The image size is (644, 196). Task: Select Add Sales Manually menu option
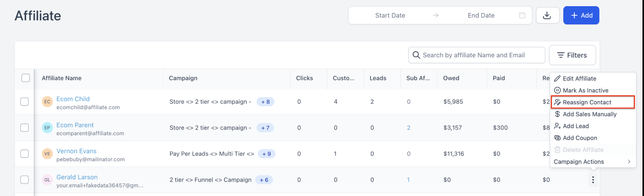click(x=590, y=114)
